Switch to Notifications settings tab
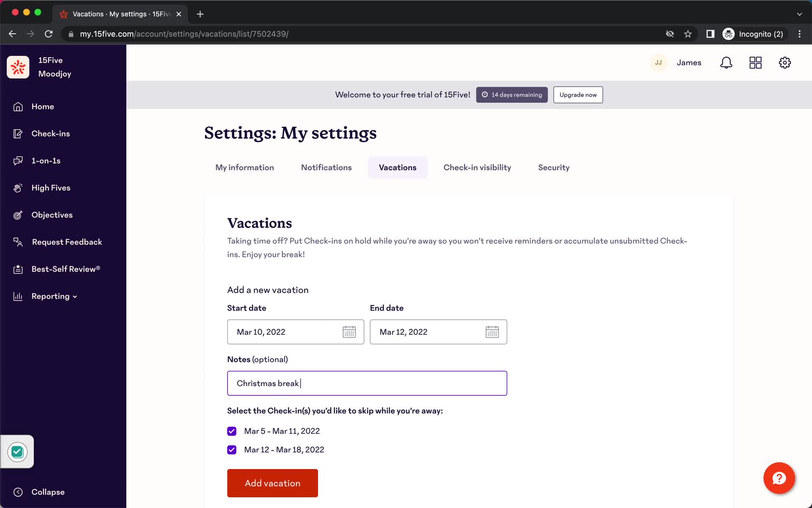The height and width of the screenshot is (508, 812). (x=326, y=167)
